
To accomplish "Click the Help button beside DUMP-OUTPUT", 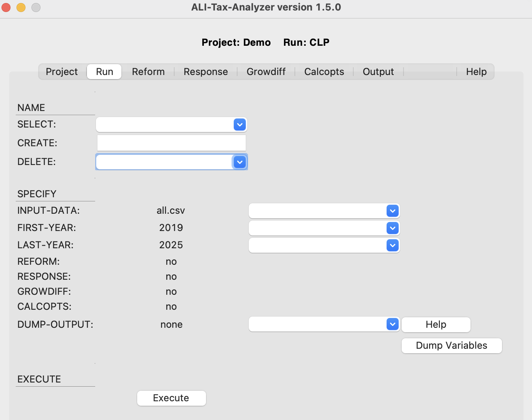I will (436, 324).
